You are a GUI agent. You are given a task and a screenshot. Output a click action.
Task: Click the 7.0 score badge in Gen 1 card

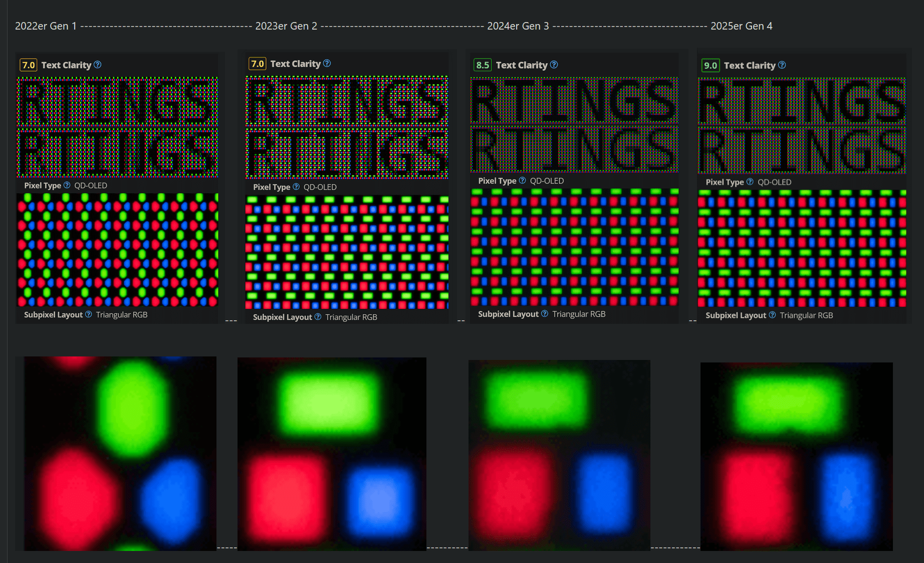point(29,65)
